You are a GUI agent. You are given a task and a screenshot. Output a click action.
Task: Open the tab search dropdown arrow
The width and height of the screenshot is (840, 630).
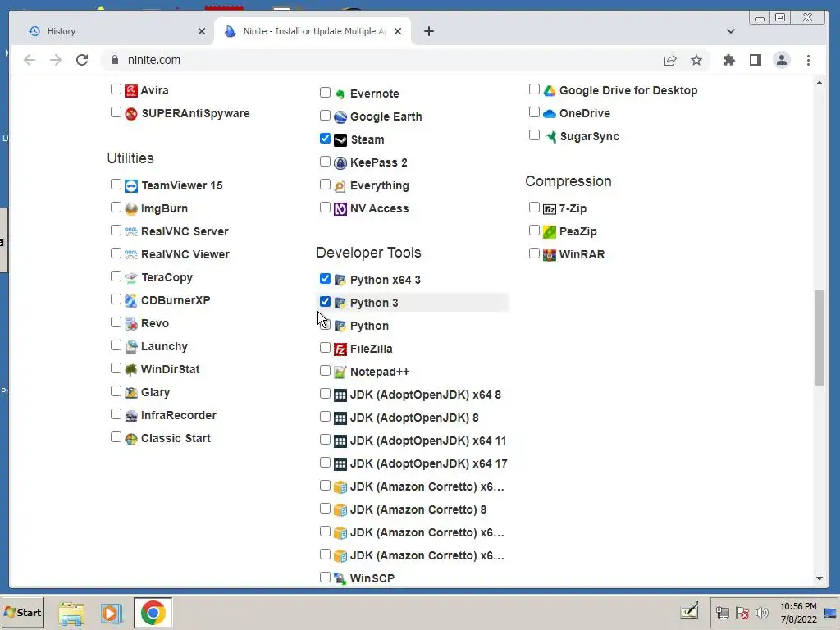tap(731, 31)
